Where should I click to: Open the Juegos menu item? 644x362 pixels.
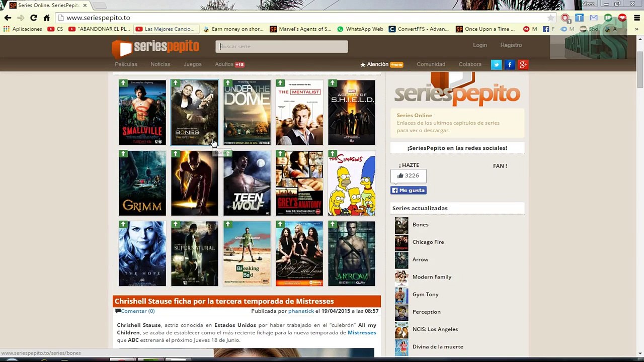(x=193, y=64)
